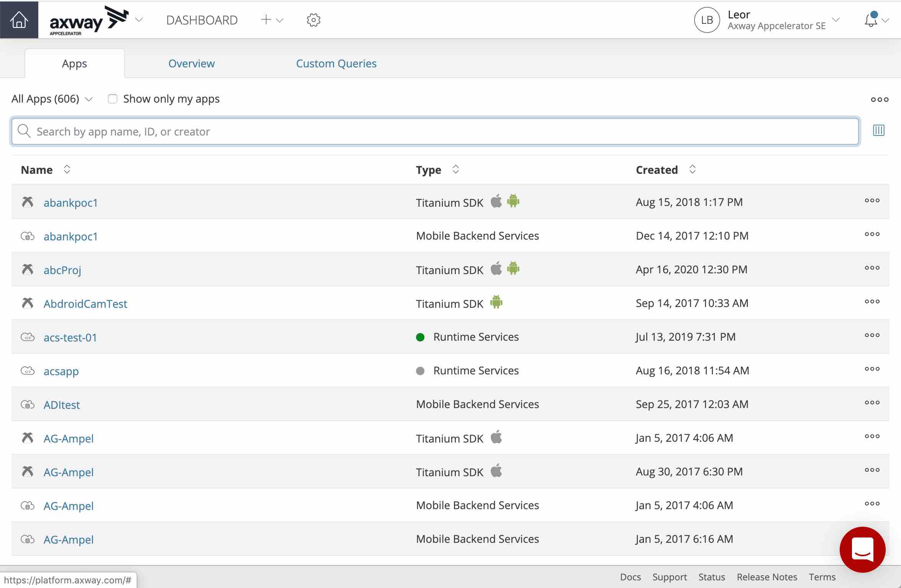Click the DASHBOARD header label
901x588 pixels.
pos(202,20)
